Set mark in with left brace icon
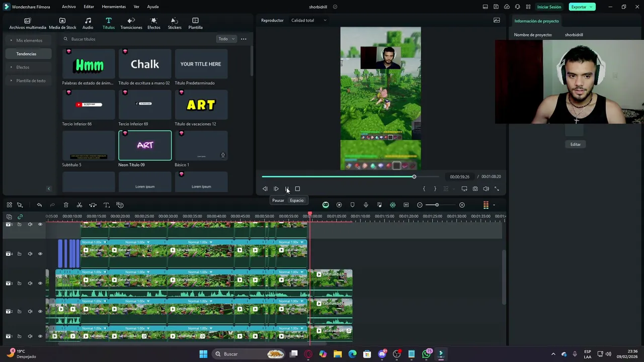 424,189
